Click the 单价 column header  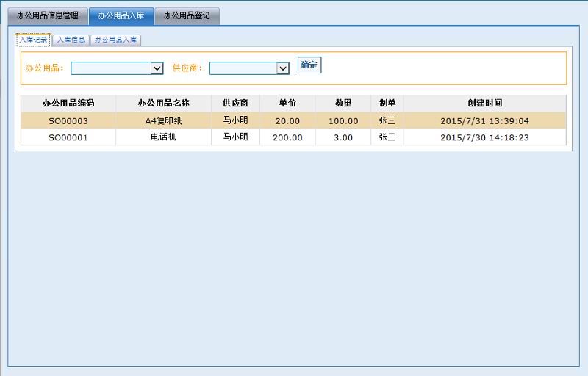pos(287,103)
